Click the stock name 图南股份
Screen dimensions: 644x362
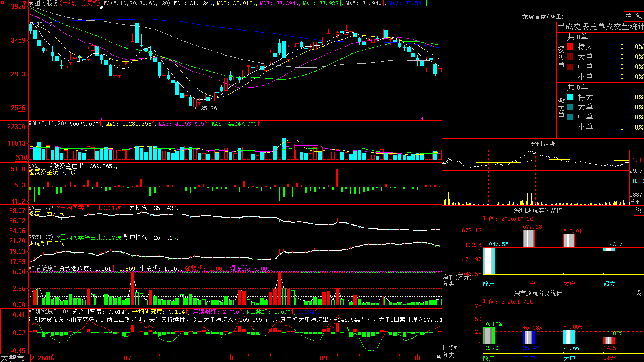46,3
